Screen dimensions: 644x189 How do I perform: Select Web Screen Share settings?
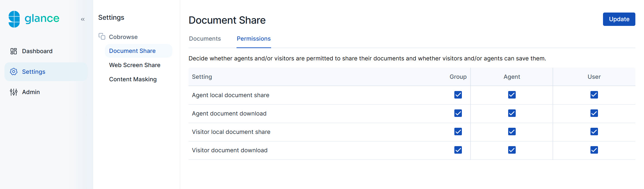point(134,65)
